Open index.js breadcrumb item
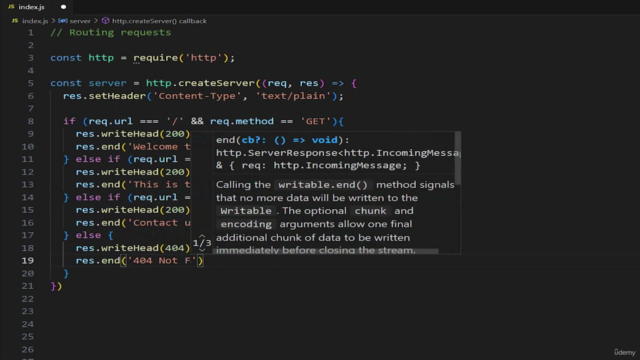Screen dimensions: 640x360 click(x=35, y=21)
